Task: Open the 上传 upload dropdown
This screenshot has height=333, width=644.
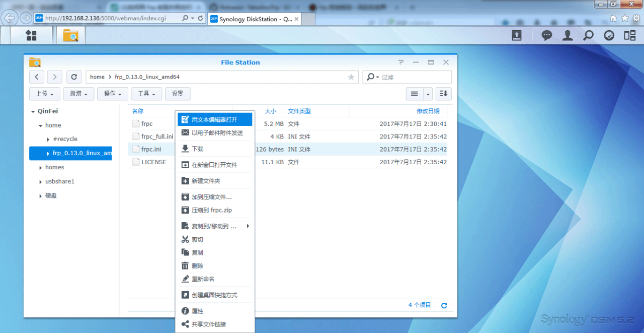Action: point(45,94)
